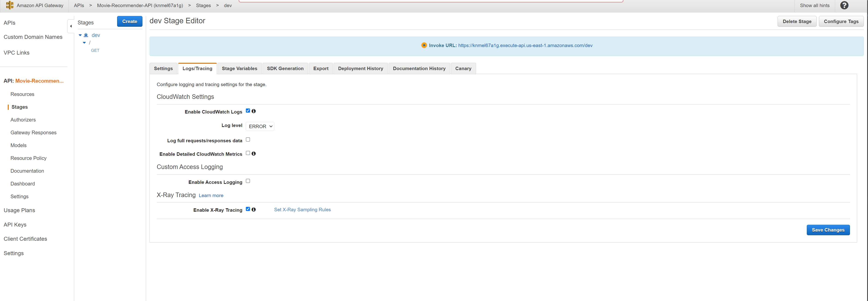Viewport: 868px width, 301px height.
Task: Toggle the Enable X-Ray Tracing checkbox
Action: point(248,209)
